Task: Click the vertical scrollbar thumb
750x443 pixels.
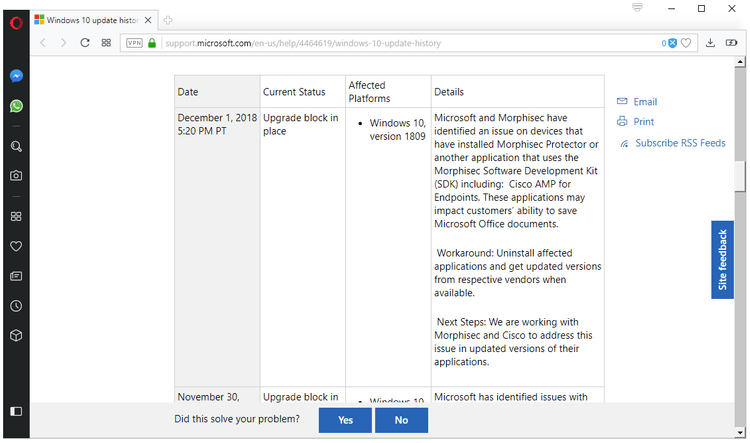Action: click(740, 177)
